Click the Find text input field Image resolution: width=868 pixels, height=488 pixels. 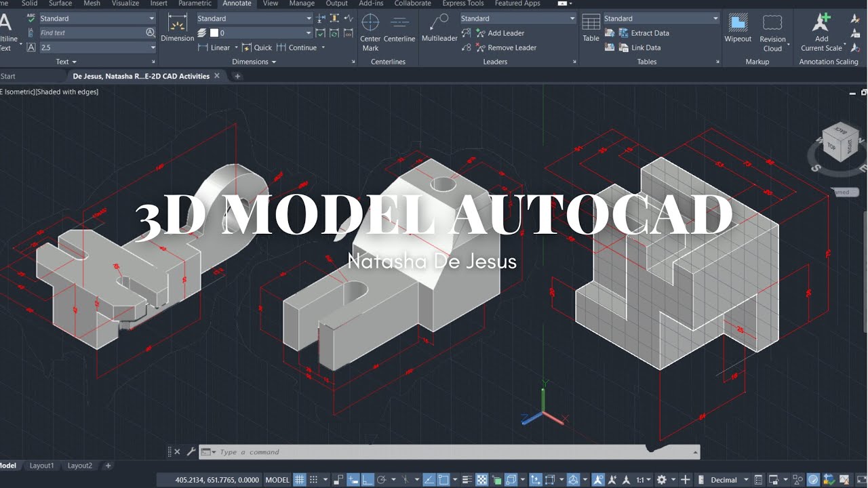point(92,33)
